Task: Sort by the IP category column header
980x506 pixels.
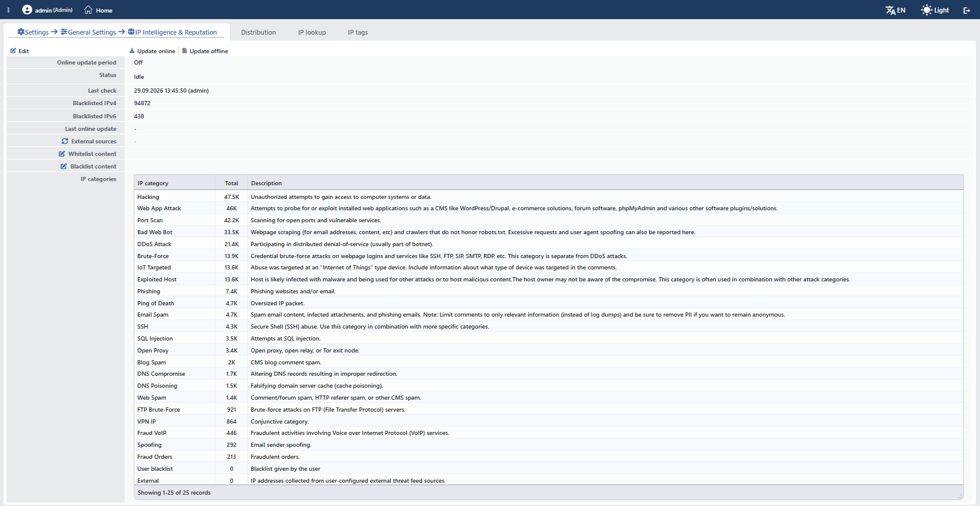Action: tap(174, 183)
